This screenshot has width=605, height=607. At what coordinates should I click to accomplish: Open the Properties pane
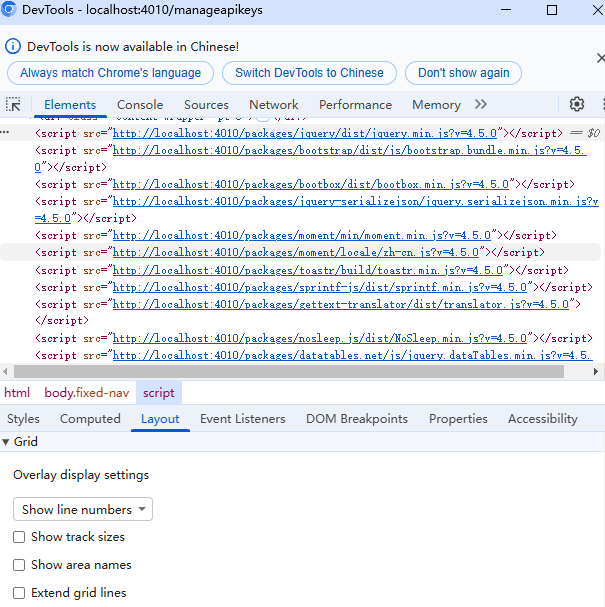coord(458,419)
